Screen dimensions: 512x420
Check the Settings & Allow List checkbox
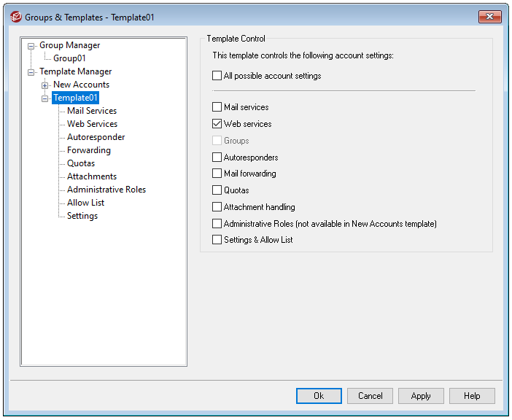pyautogui.click(x=217, y=240)
